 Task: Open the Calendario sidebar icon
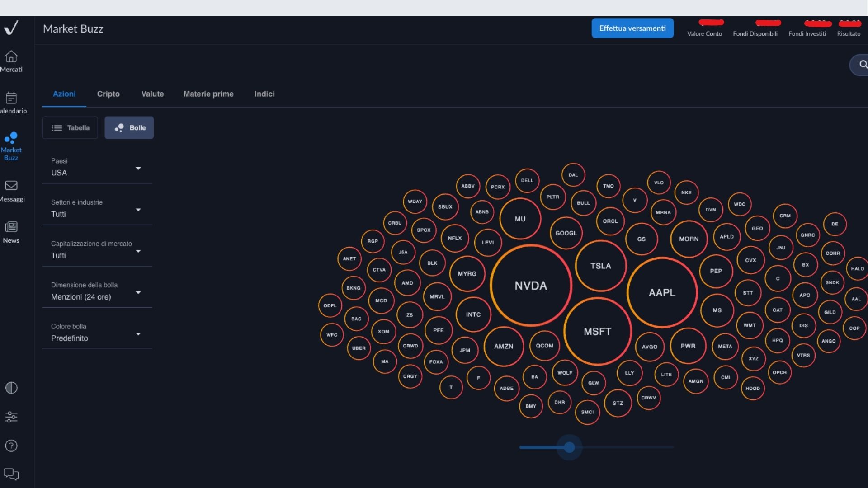click(11, 98)
